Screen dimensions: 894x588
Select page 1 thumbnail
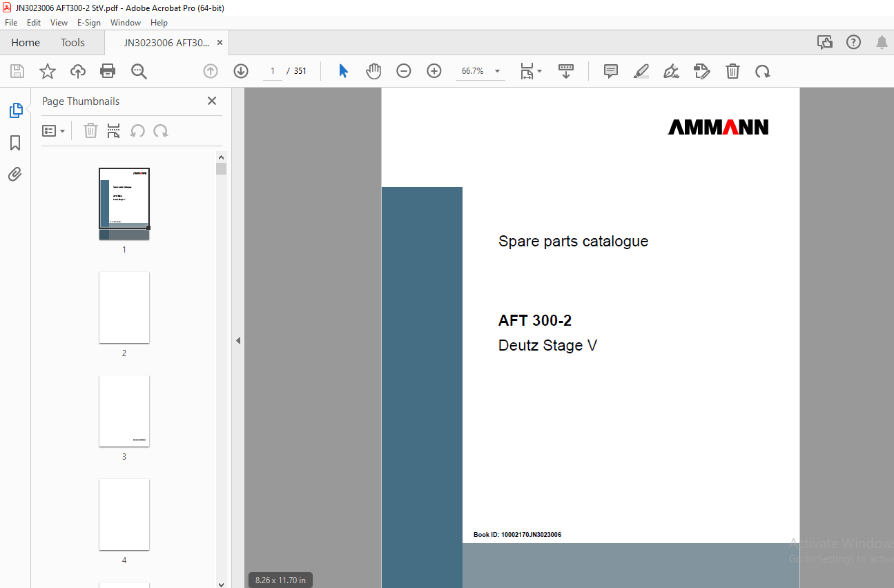click(x=124, y=204)
